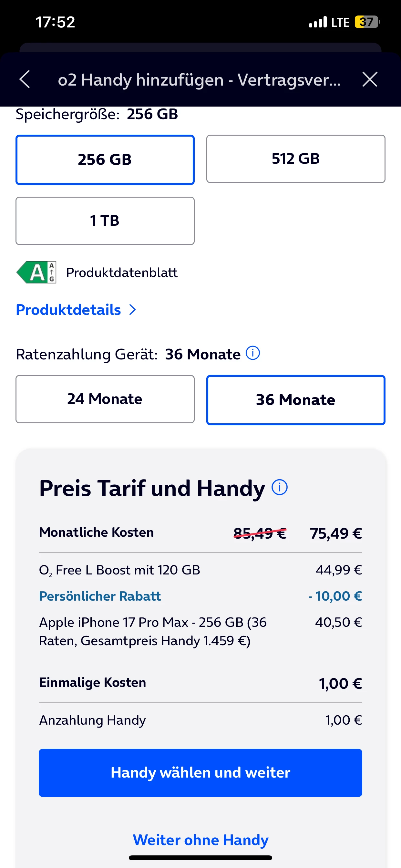The image size is (401, 868).
Task: Select the 512 GB storage option
Action: point(296,159)
